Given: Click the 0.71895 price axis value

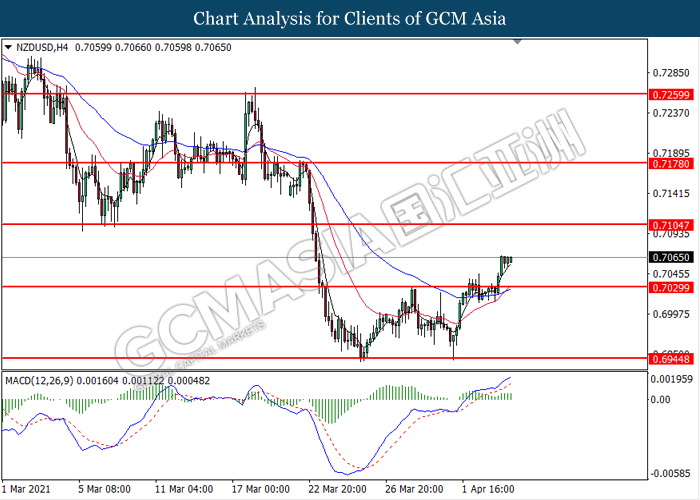Looking at the screenshot, I should click(671, 153).
